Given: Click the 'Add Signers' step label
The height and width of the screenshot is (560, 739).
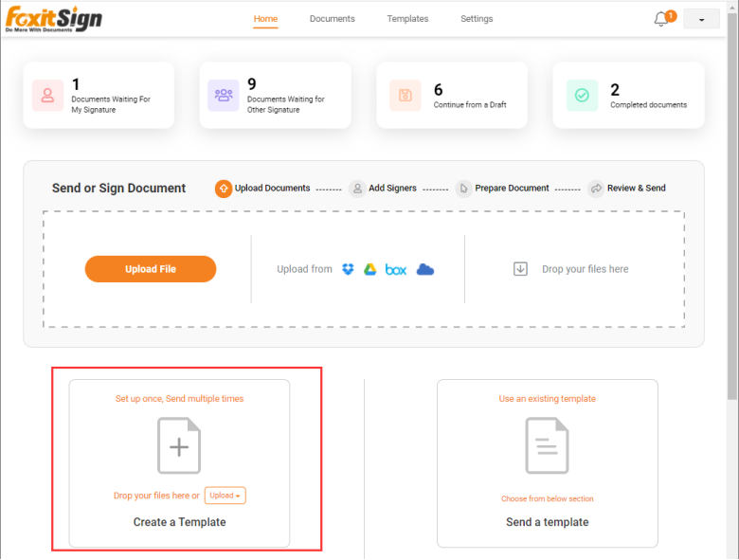Looking at the screenshot, I should (x=392, y=188).
